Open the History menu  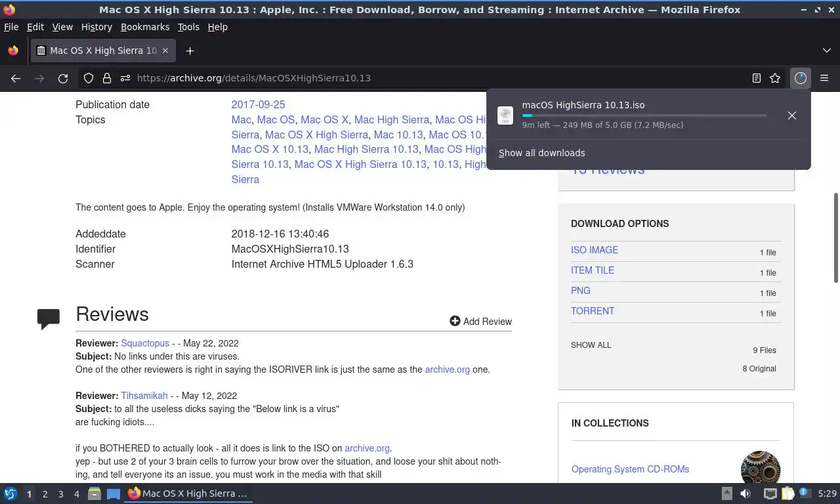click(x=96, y=27)
